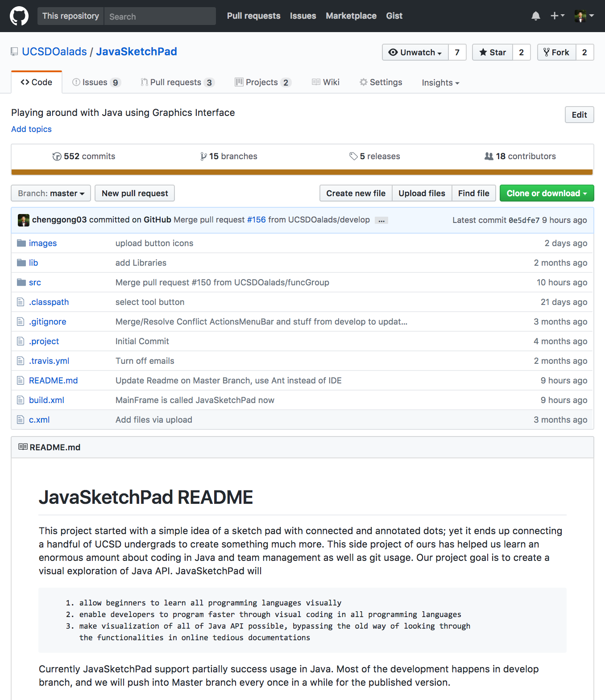Open Marketplace in top navigation

click(351, 16)
